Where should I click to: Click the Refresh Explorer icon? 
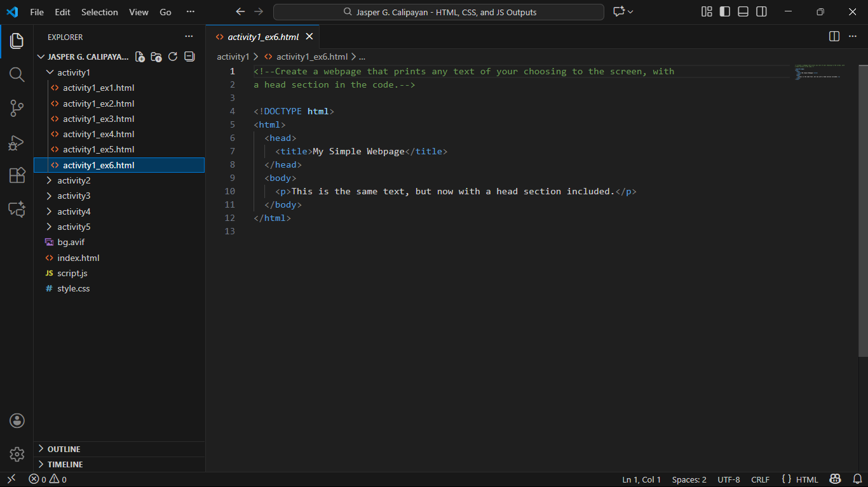[x=173, y=57]
